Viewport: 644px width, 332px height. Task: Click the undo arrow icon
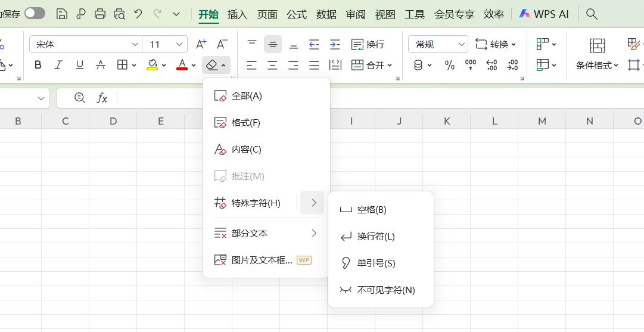point(138,14)
